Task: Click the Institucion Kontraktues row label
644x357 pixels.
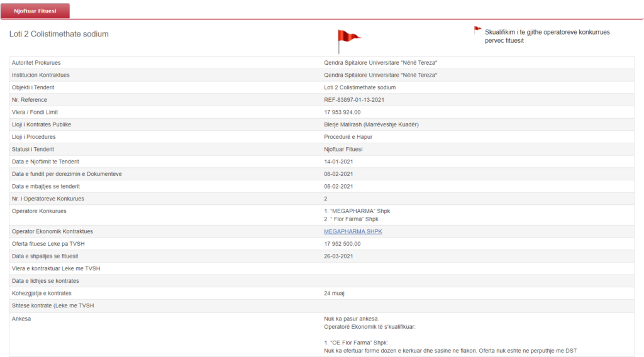Action: (41, 75)
